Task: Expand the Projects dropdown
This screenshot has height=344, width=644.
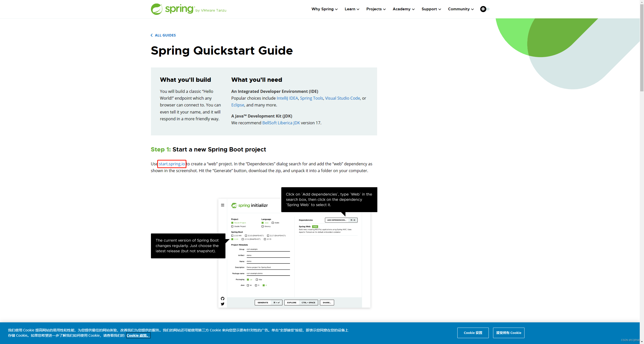Action: (376, 9)
